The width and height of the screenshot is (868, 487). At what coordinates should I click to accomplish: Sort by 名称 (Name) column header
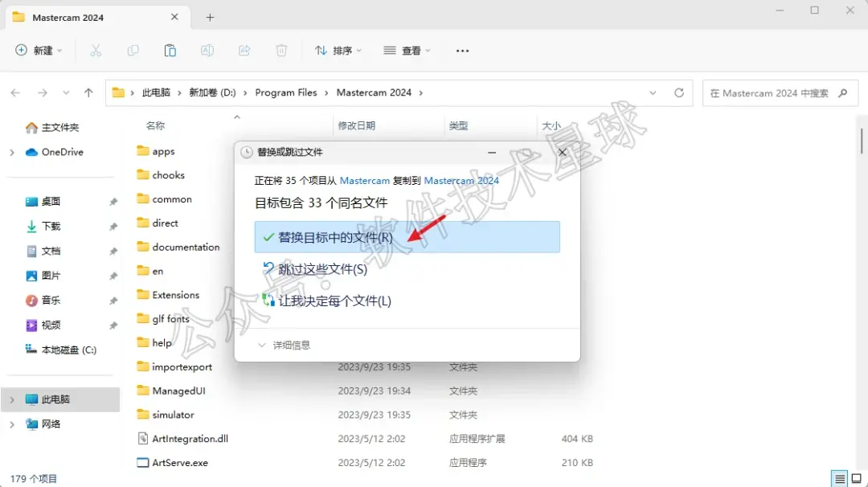tap(156, 125)
